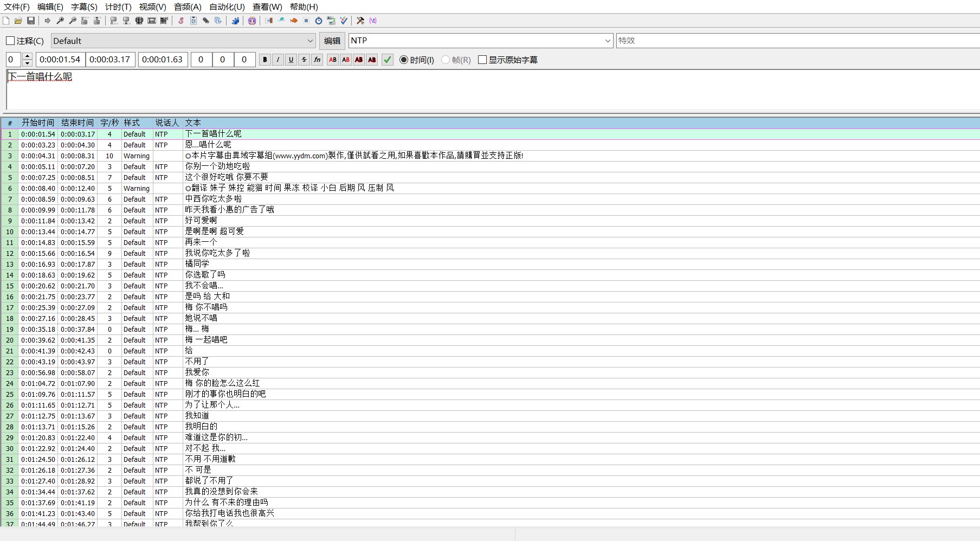Viewport: 980px width, 541px height.
Task: Snap subtitles to scene icon
Action: pos(152,21)
